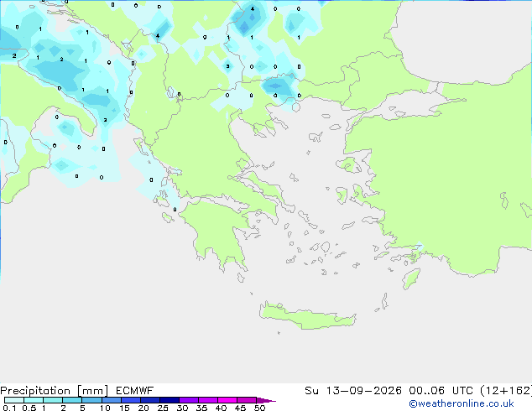Pick the lightest 0.1 mm legend swatch
Screen dimensions: 532x411
coord(14,400)
